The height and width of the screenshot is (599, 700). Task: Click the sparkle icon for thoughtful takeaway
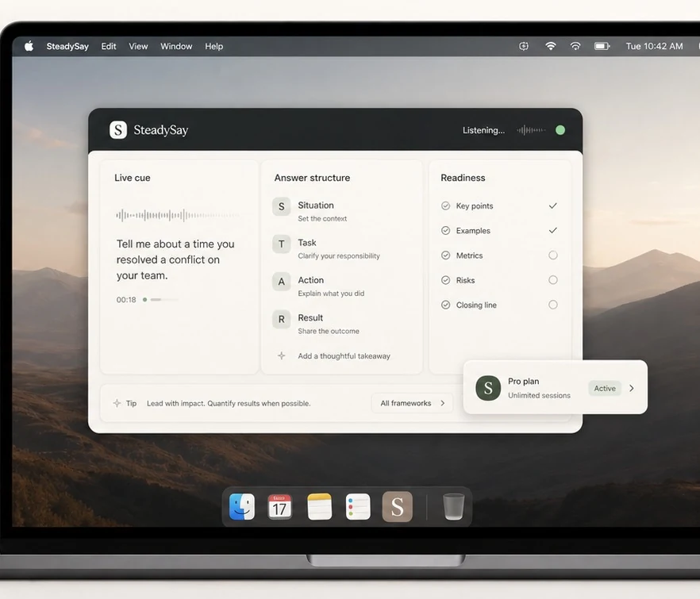[281, 355]
